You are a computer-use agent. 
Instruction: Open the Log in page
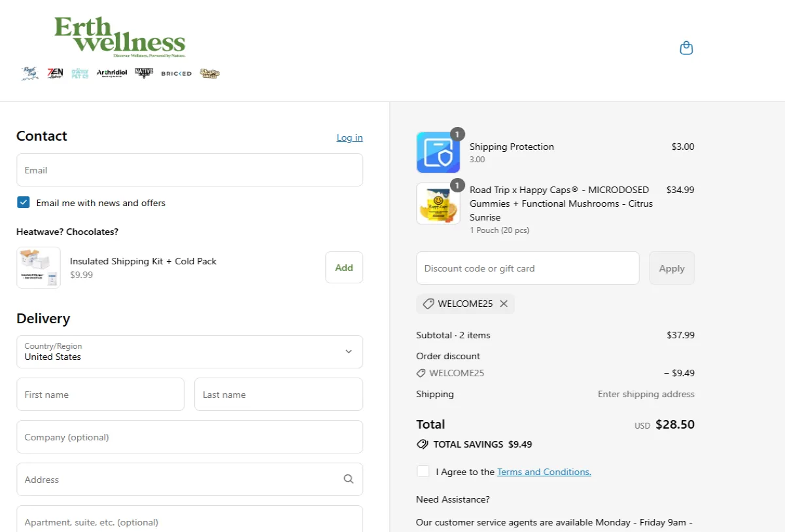[349, 137]
